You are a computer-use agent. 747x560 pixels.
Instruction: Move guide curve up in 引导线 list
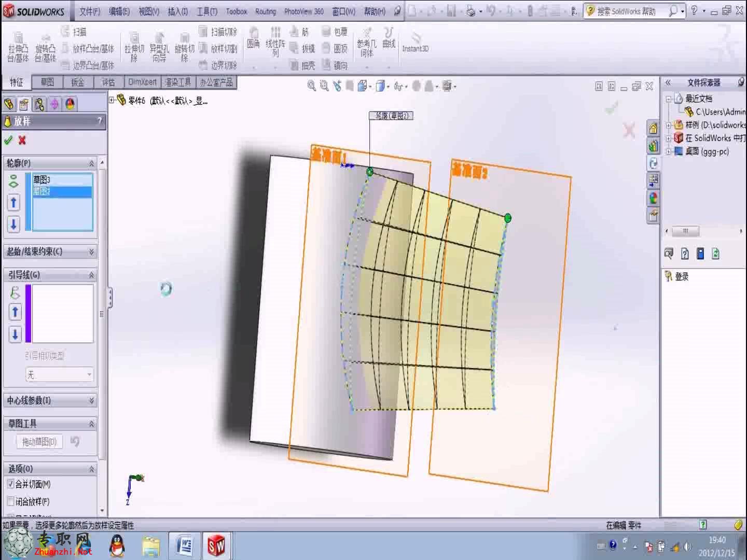15,312
